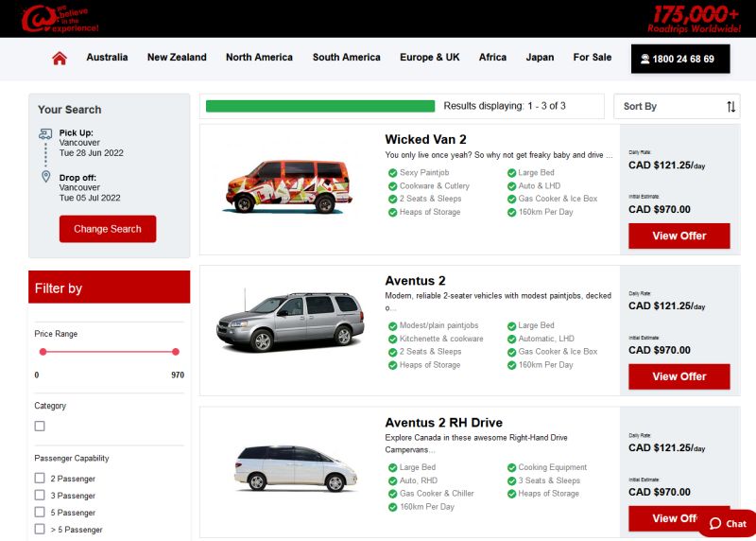756x541 pixels.
Task: Click the check icon beside Gas Cooker & Chiller
Action: [x=392, y=494]
